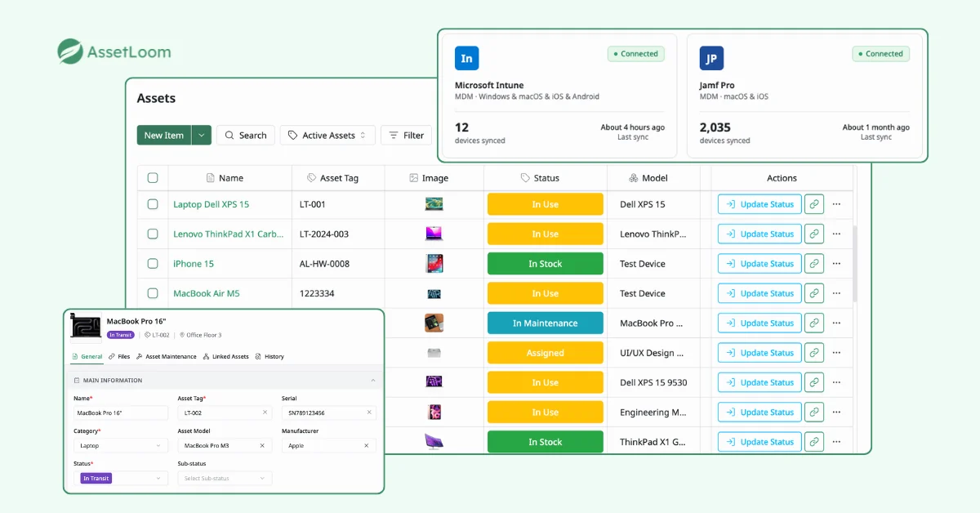Open the MacBook Air M5 asset link
980x513 pixels.
tap(207, 293)
